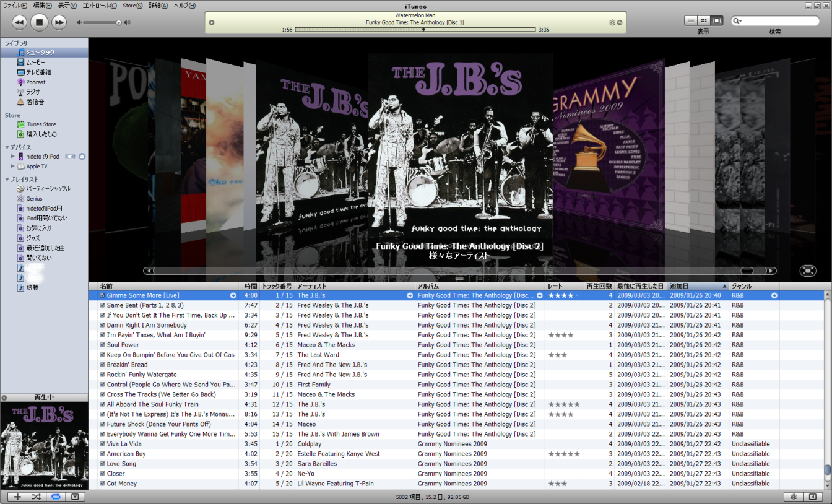Collapse the プレイリスト playlists section triangle

pyautogui.click(x=7, y=180)
